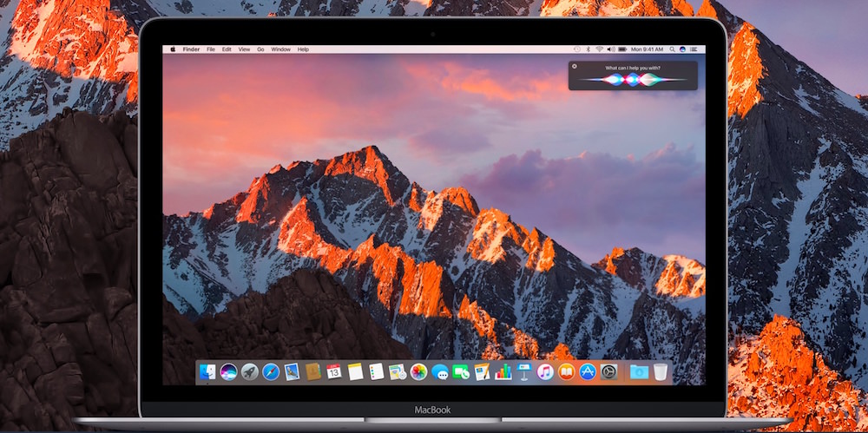This screenshot has width=868, height=433.
Task: Launch Maps from the Dock
Action: click(398, 371)
